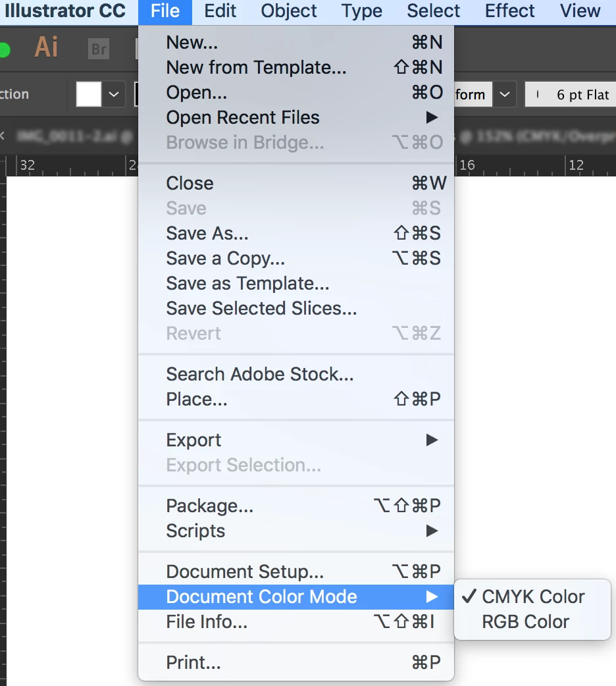Open Document Setup...
Screen dimensions: 616x686
(296, 571)
